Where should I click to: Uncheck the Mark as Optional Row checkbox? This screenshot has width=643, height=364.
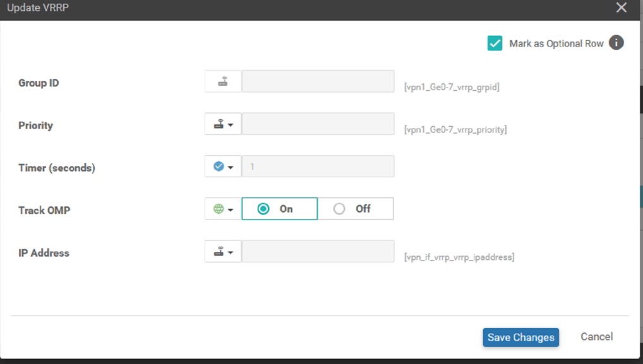[x=495, y=43]
